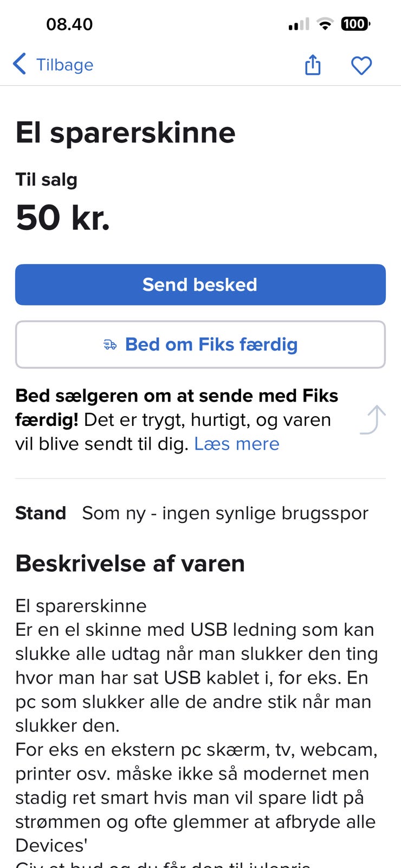The image size is (401, 868).
Task: Tap the 50 kr. price
Action: coord(63,218)
